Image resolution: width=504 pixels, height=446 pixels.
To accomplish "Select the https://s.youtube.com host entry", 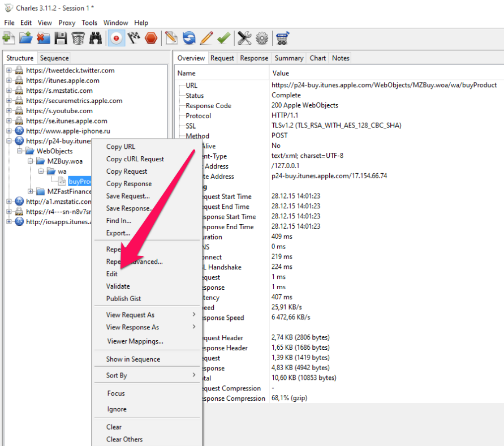I will pyautogui.click(x=59, y=111).
